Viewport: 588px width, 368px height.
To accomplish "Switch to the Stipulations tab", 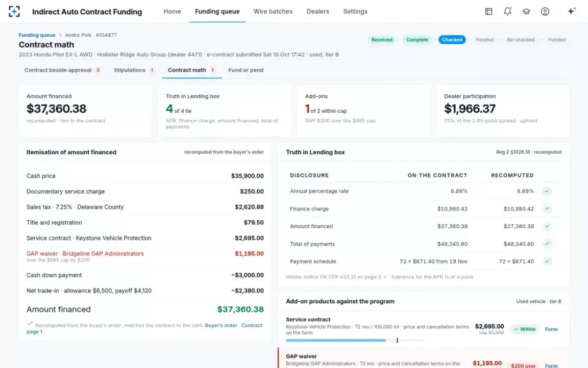I will [134, 70].
